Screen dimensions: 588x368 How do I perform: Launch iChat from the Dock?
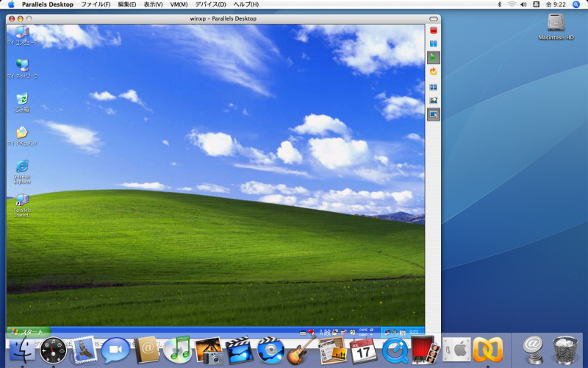point(115,350)
